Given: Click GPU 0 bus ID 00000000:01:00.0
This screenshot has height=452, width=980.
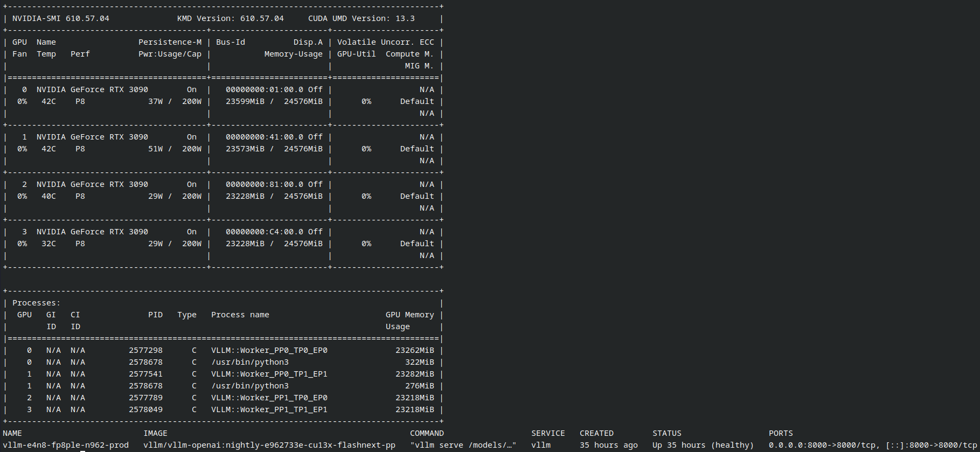Looking at the screenshot, I should coord(265,89).
